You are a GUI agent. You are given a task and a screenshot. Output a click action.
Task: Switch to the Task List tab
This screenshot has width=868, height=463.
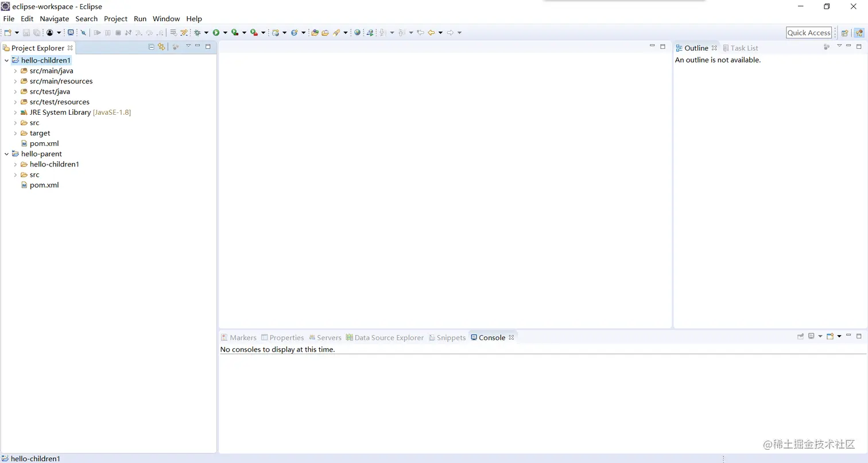click(741, 48)
